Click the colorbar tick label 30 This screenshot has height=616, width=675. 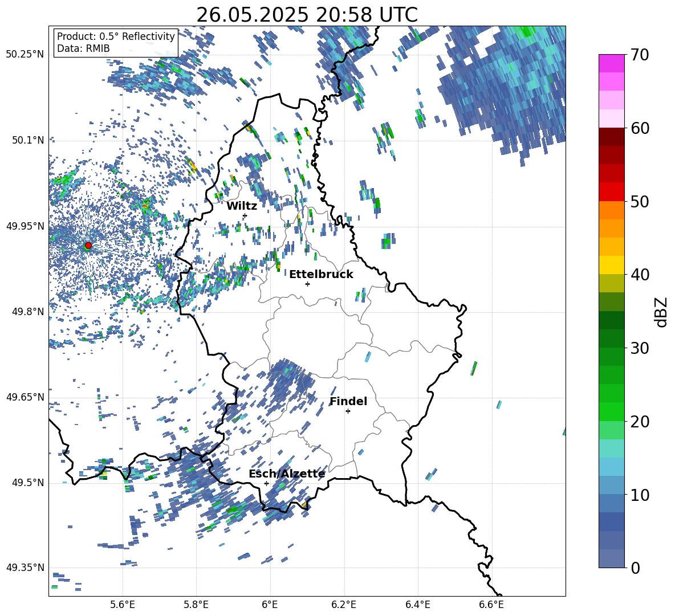pyautogui.click(x=640, y=348)
